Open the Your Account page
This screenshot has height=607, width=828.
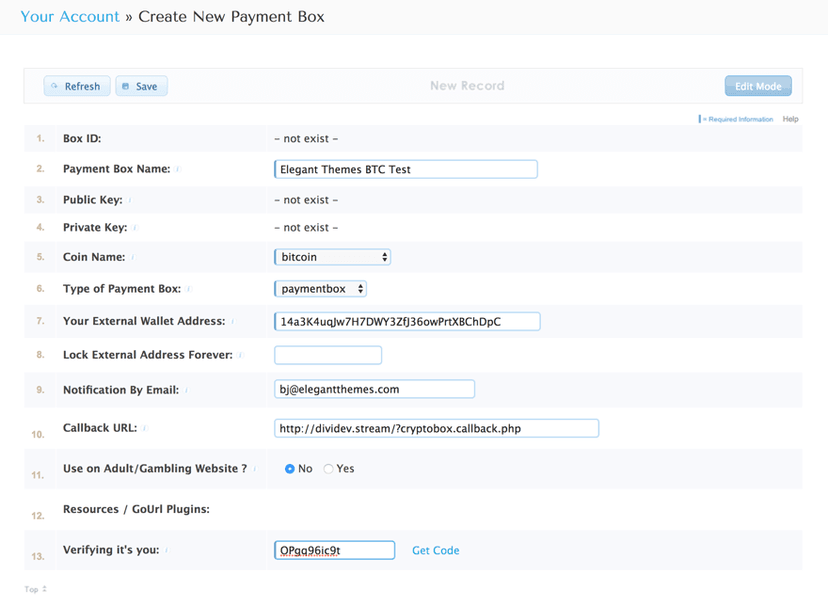coord(68,16)
